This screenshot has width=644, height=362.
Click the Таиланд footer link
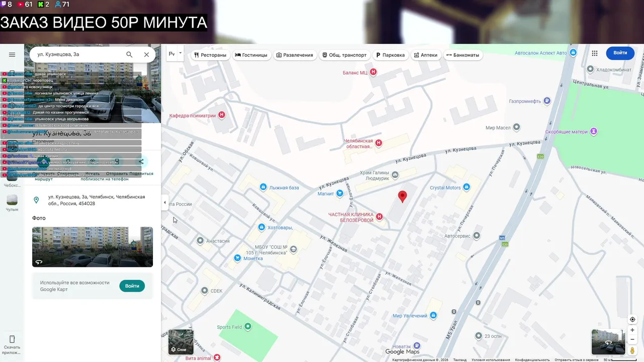point(460,360)
